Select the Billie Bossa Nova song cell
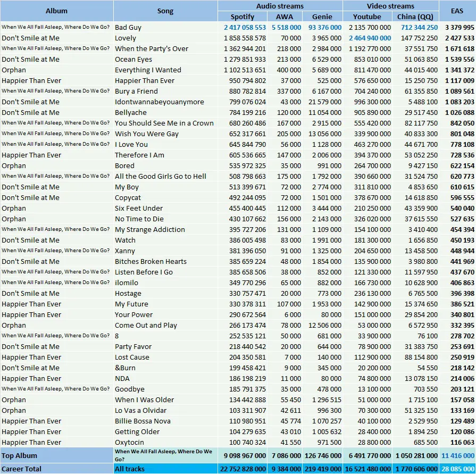Screen dimensions: 476x474 tap(165, 421)
